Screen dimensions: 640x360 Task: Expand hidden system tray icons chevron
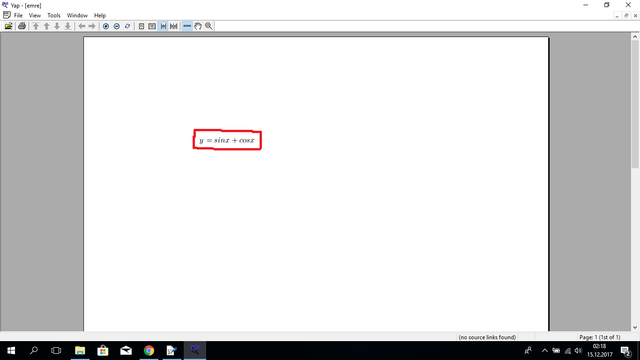(x=544, y=351)
